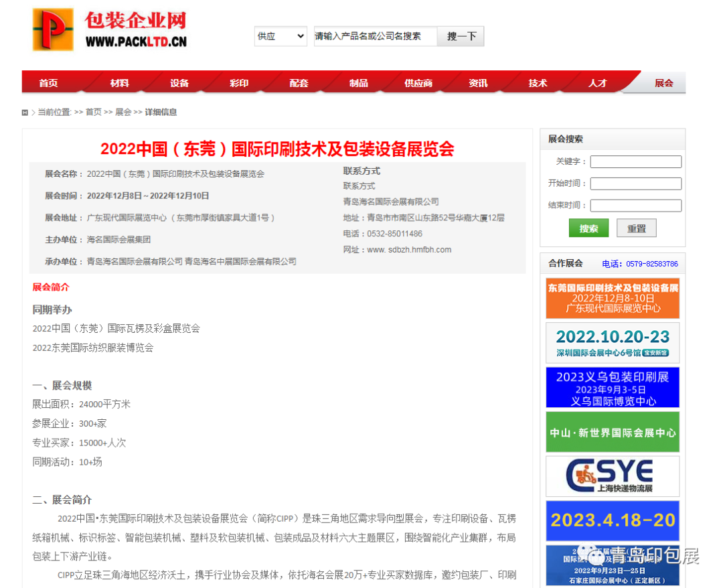Click the 参展企业：300+家 line
This screenshot has width=723, height=588.
tap(69, 423)
